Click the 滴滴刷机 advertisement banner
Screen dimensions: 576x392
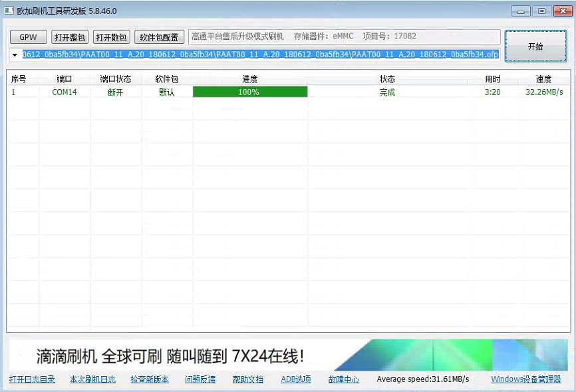click(x=288, y=355)
